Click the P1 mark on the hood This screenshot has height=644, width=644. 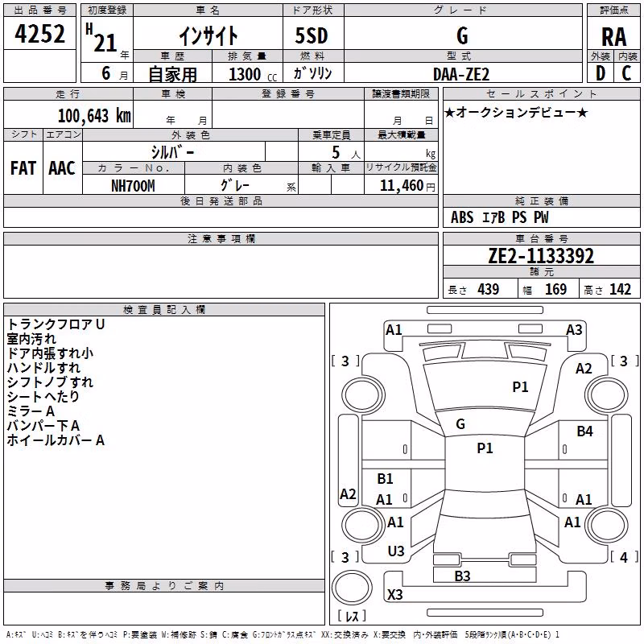coord(520,387)
